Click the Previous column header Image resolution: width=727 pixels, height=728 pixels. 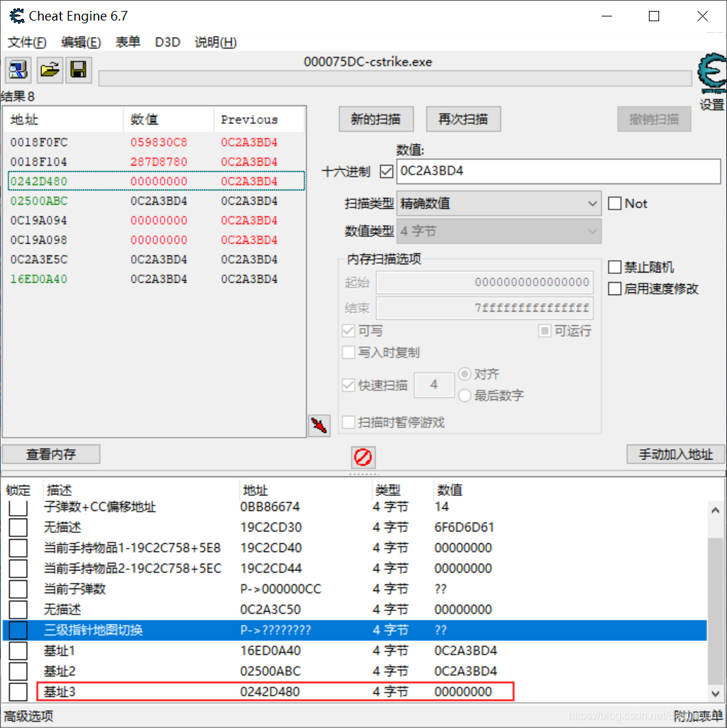click(259, 120)
